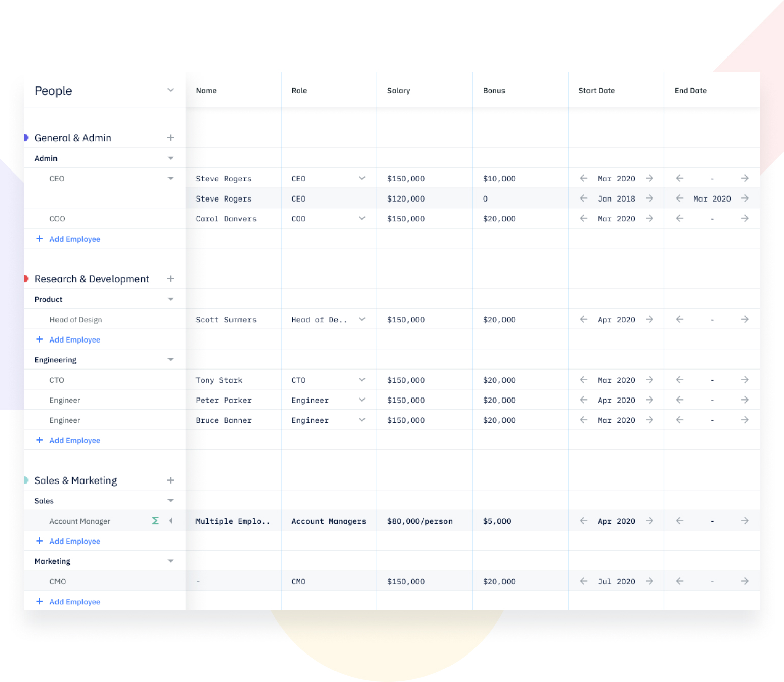Add item to Sales & Marketing with plus
The height and width of the screenshot is (682, 784).
pos(171,480)
